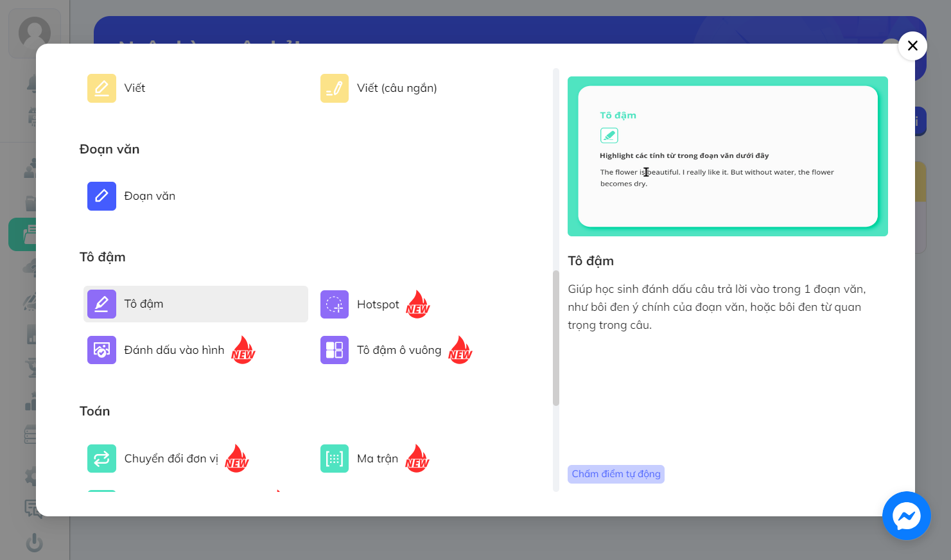Click the Toán section heading
Viewport: 951px width, 560px height.
click(94, 411)
